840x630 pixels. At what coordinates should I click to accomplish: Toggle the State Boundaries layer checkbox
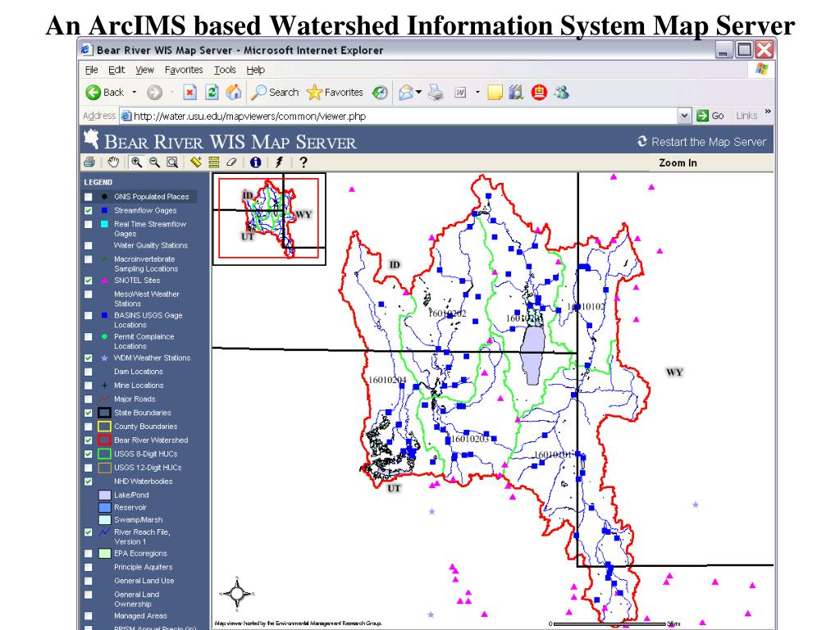(89, 413)
